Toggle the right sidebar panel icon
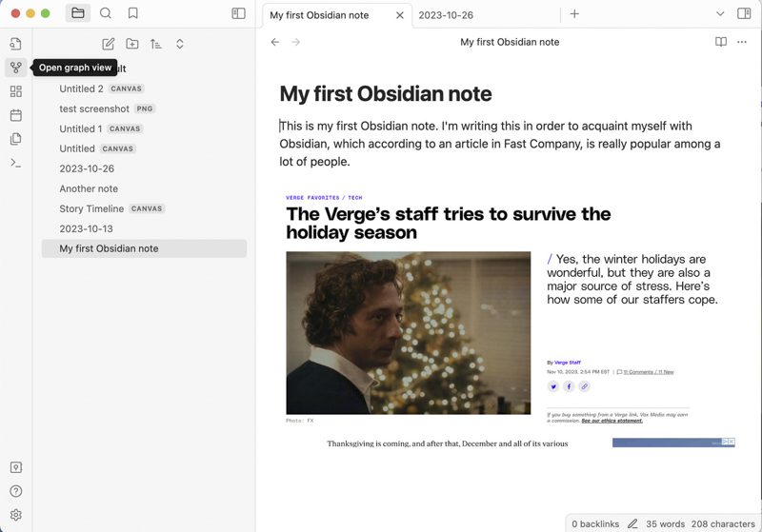762x532 pixels. 744,13
